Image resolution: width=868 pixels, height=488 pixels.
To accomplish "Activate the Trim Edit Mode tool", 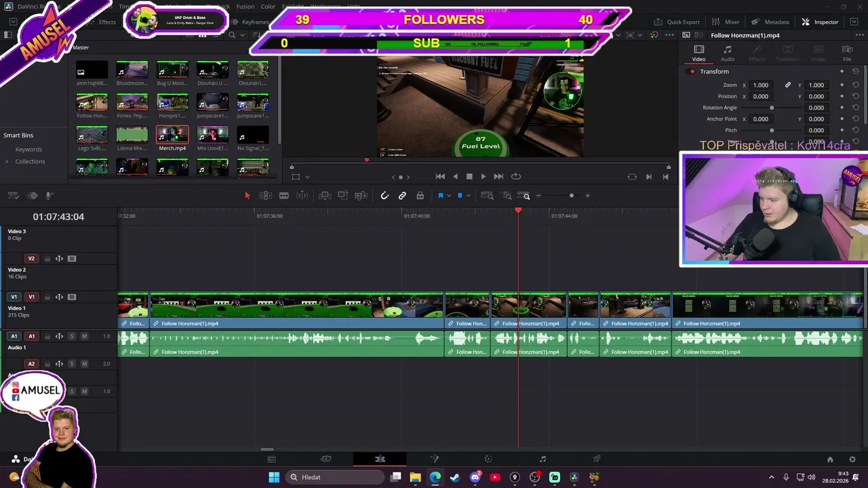I will pos(266,196).
